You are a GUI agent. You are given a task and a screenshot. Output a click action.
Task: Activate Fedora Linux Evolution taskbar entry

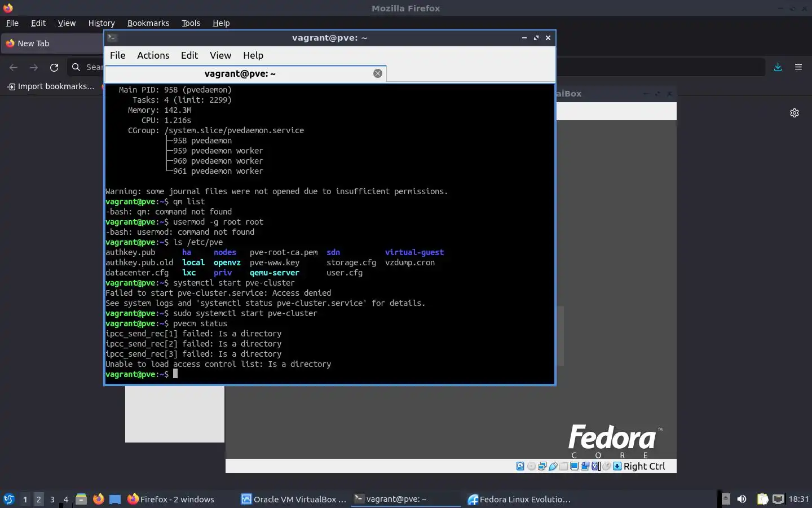519,499
